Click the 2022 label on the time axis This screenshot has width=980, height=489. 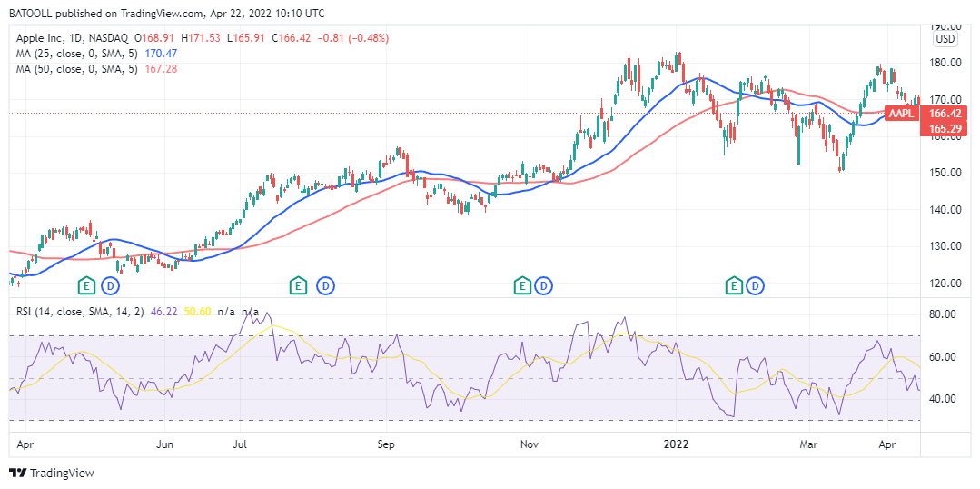pos(676,445)
